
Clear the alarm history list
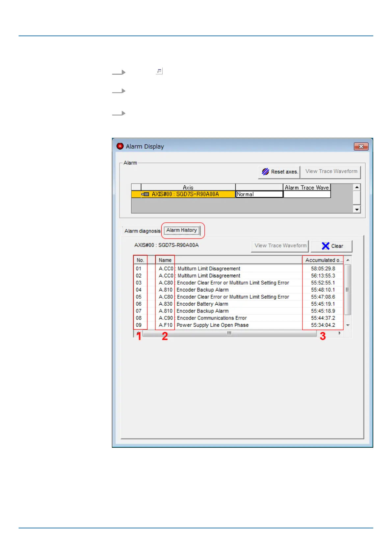coord(332,246)
